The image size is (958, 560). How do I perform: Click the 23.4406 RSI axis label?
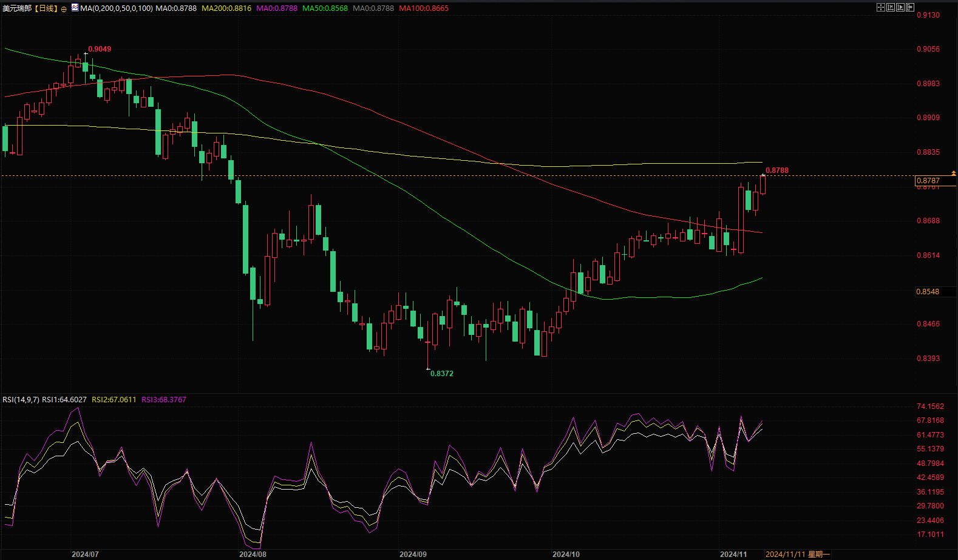pos(930,521)
